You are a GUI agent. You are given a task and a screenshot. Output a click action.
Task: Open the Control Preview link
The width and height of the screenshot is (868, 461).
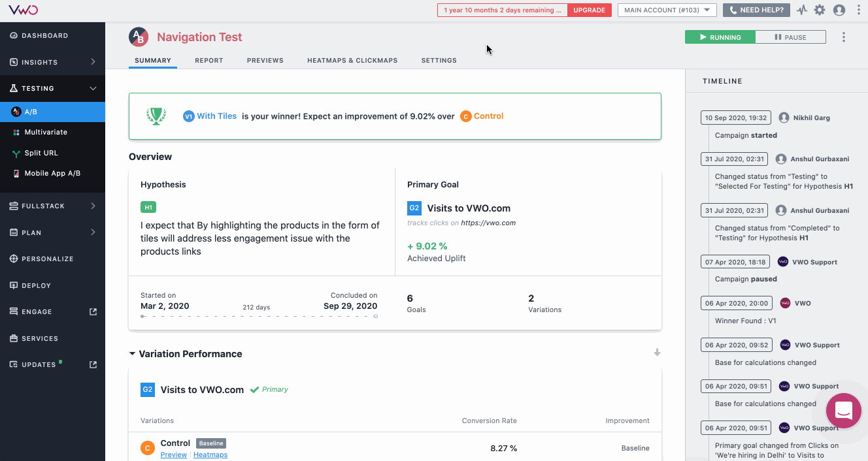pos(174,454)
